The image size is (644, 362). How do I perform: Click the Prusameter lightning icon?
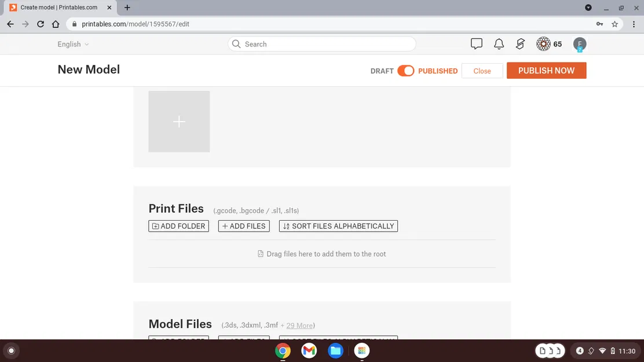521,44
